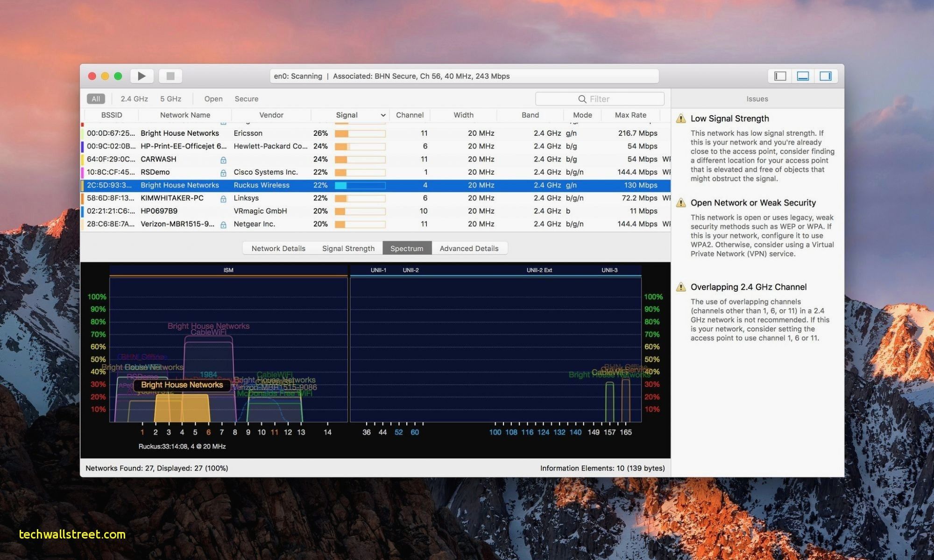
Task: Toggle the 5 GHz band filter
Action: (169, 98)
